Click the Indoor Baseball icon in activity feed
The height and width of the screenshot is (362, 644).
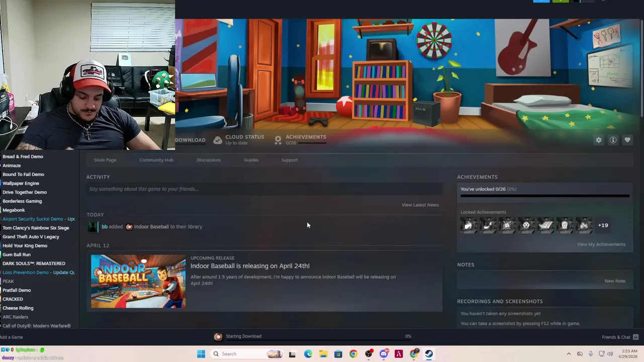(129, 227)
